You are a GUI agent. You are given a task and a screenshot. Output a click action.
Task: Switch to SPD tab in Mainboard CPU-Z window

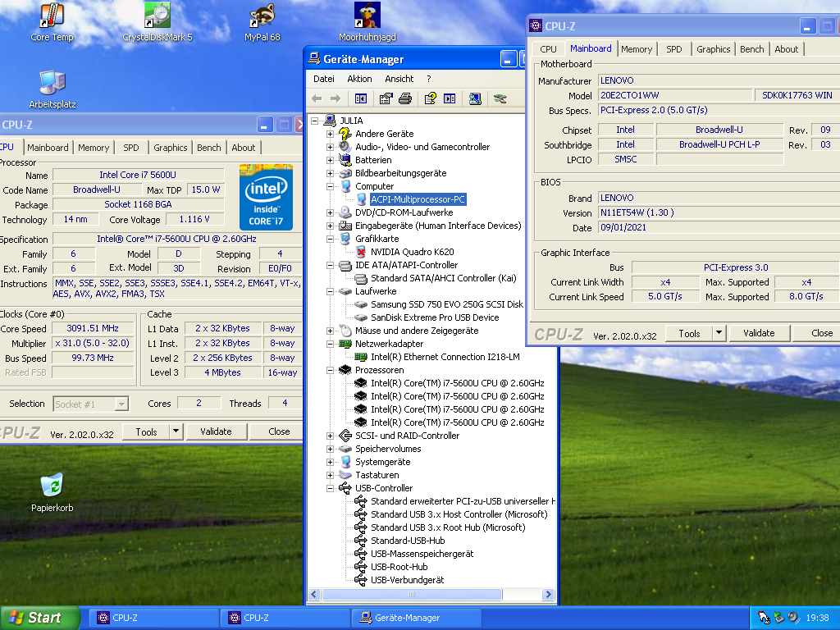pyautogui.click(x=673, y=49)
